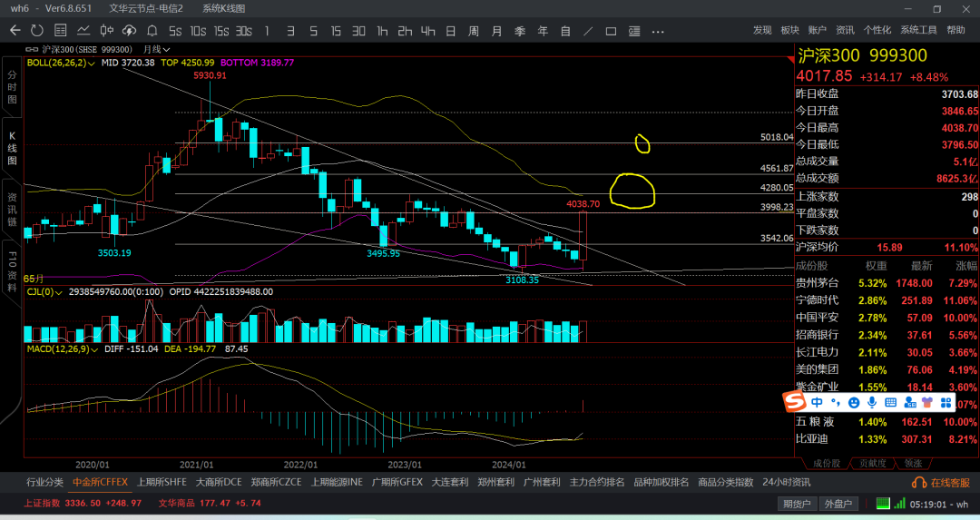
Task: Switch to weekly 周 period
Action: click(474, 31)
